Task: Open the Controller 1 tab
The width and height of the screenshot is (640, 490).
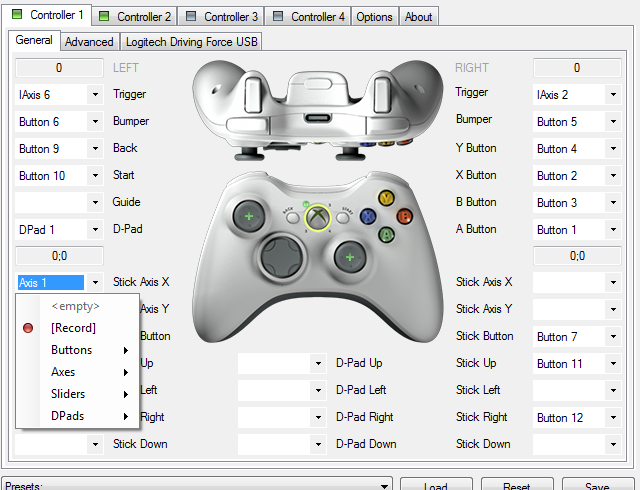Action: [x=47, y=15]
